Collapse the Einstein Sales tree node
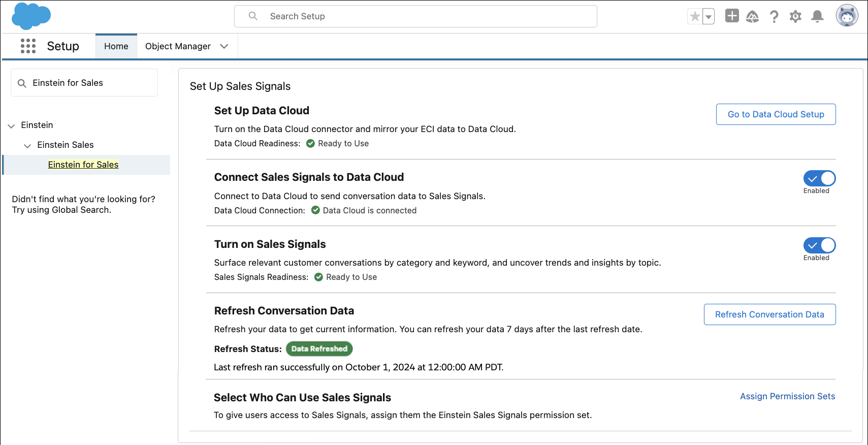 27,145
